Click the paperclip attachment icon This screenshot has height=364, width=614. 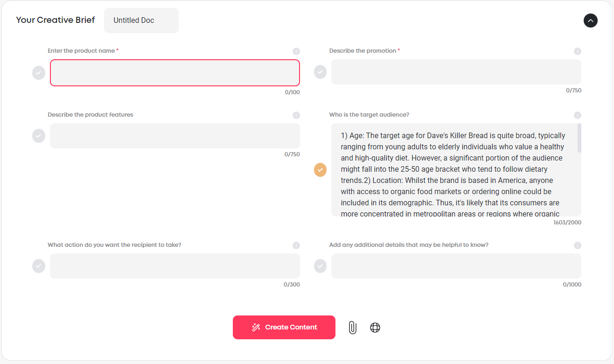352,328
